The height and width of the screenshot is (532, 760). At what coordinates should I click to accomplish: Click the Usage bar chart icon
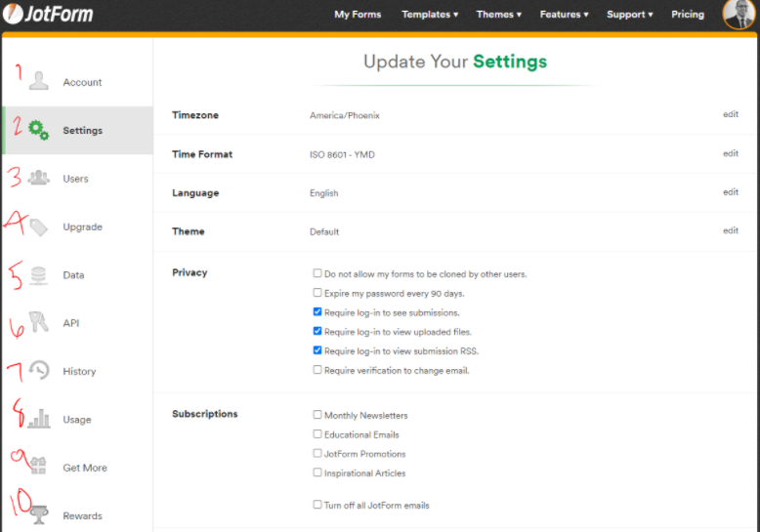[39, 419]
